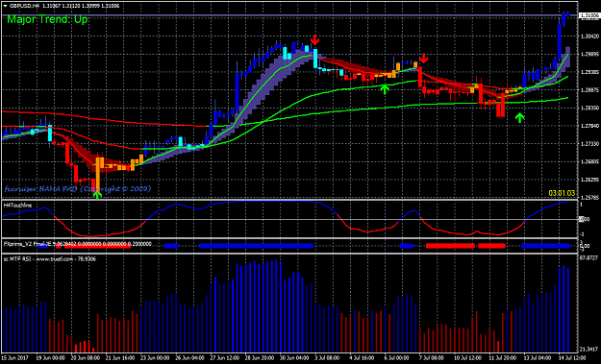The image size is (601, 364).
Task: Click the 21 Jun 16:00 time label
Action: coord(121,358)
